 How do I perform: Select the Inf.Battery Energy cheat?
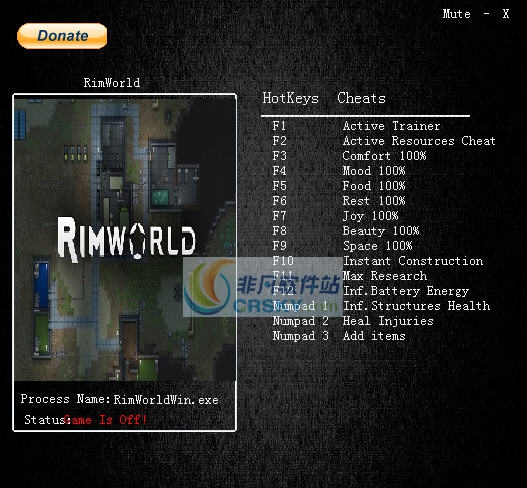click(x=406, y=291)
